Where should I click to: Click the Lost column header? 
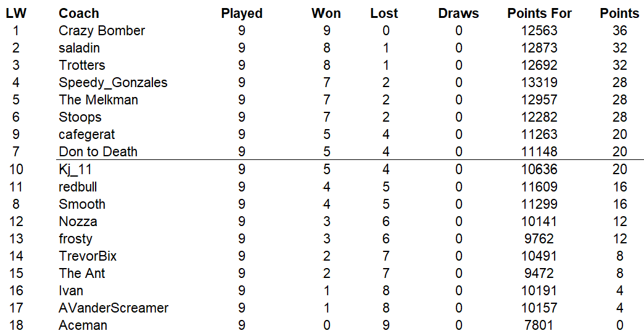pyautogui.click(x=384, y=14)
